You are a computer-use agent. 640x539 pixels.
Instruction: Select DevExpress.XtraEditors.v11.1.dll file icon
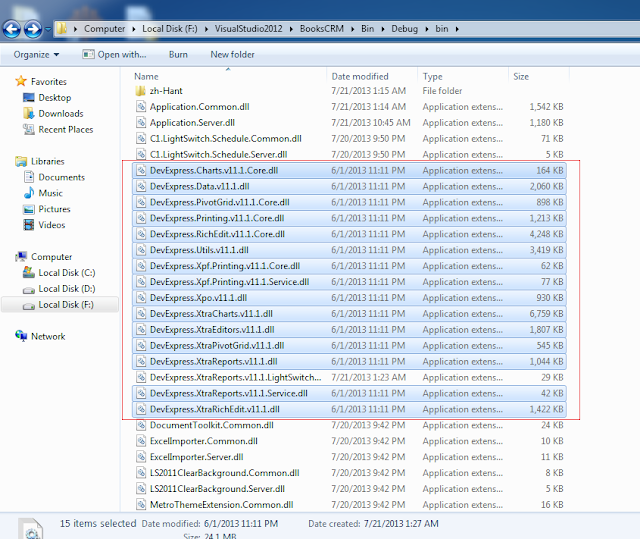141,329
